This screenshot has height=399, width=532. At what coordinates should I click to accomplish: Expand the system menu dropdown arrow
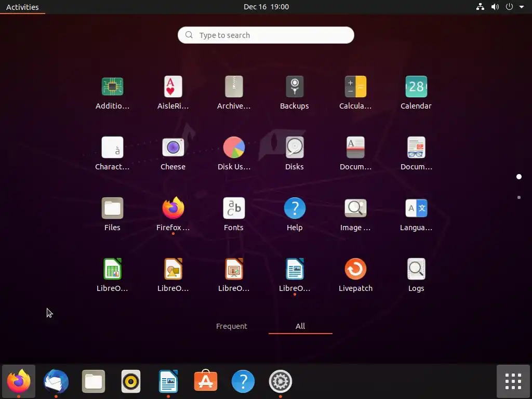522,7
